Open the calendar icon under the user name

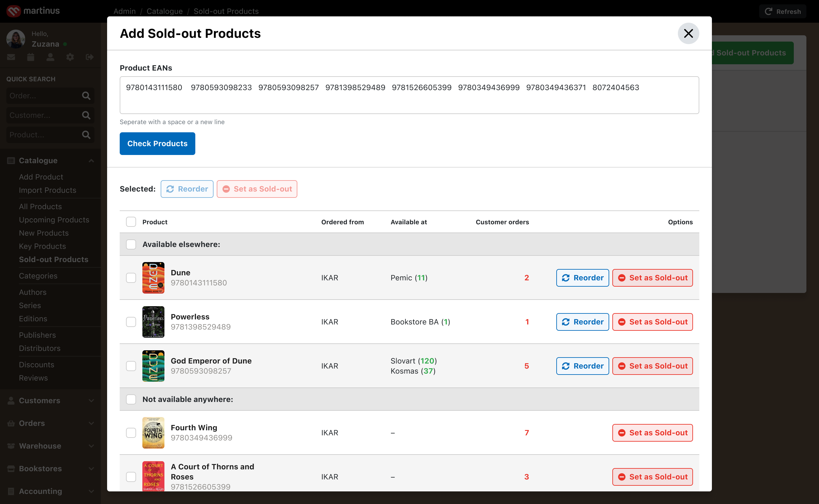tap(31, 57)
